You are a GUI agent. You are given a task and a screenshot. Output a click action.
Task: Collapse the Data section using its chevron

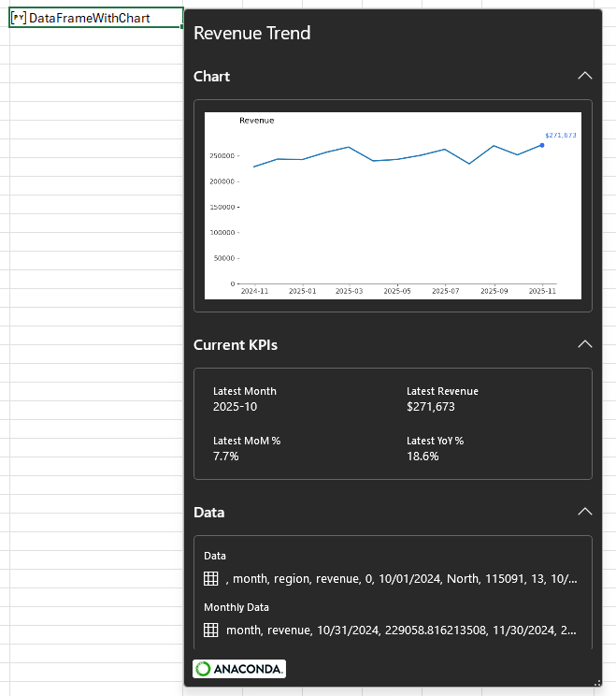pyautogui.click(x=584, y=512)
